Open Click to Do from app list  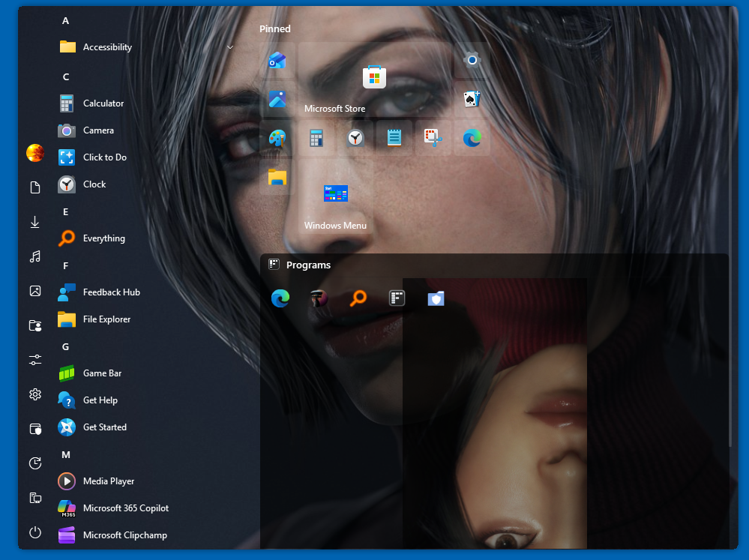pyautogui.click(x=146, y=157)
